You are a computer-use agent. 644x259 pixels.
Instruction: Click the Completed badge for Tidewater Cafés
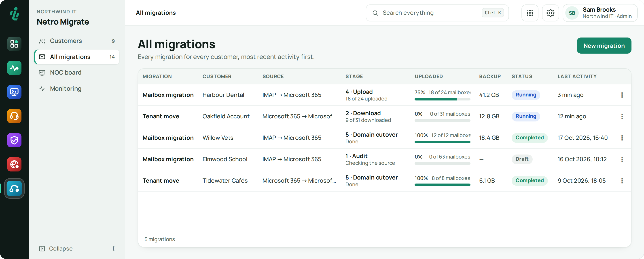(x=529, y=181)
